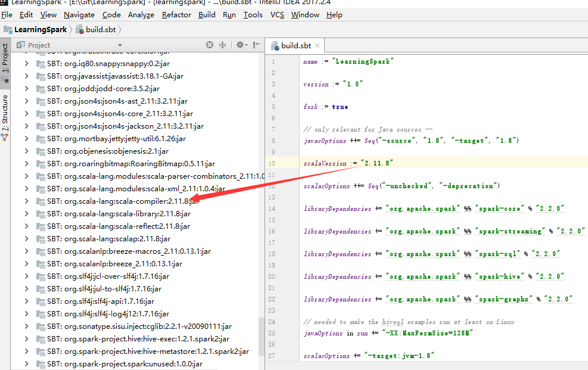Open the Edit menu
The width and height of the screenshot is (588, 370).
point(26,15)
